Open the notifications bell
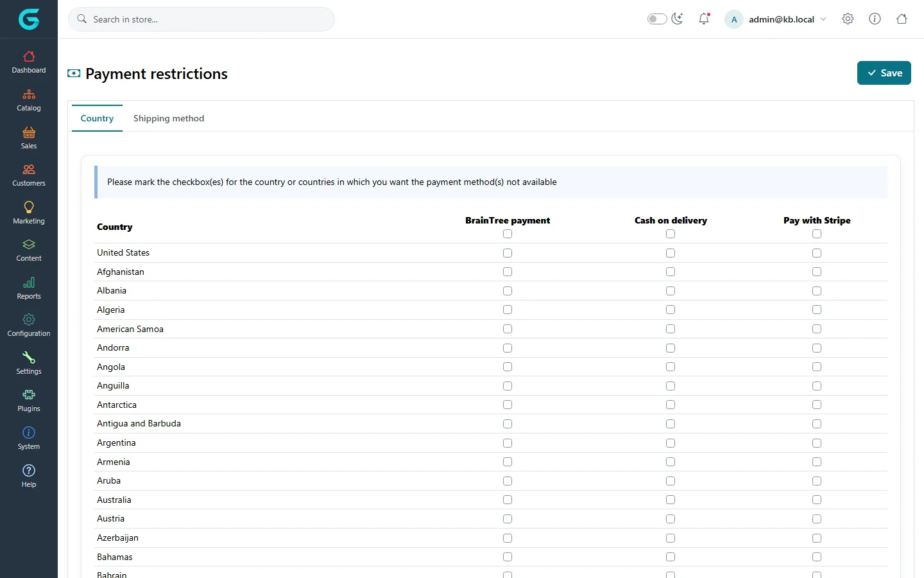This screenshot has width=924, height=578. coord(704,19)
